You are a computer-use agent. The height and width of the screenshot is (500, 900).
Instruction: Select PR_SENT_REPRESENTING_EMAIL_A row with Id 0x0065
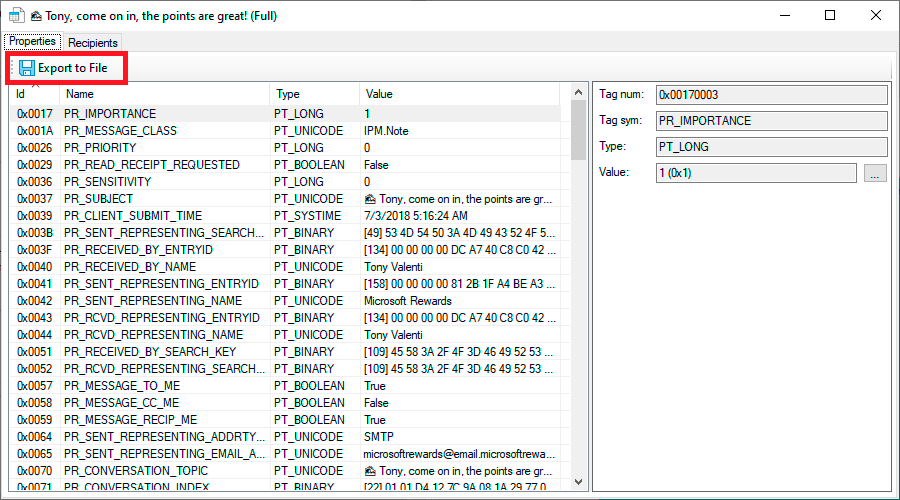[x=285, y=454]
